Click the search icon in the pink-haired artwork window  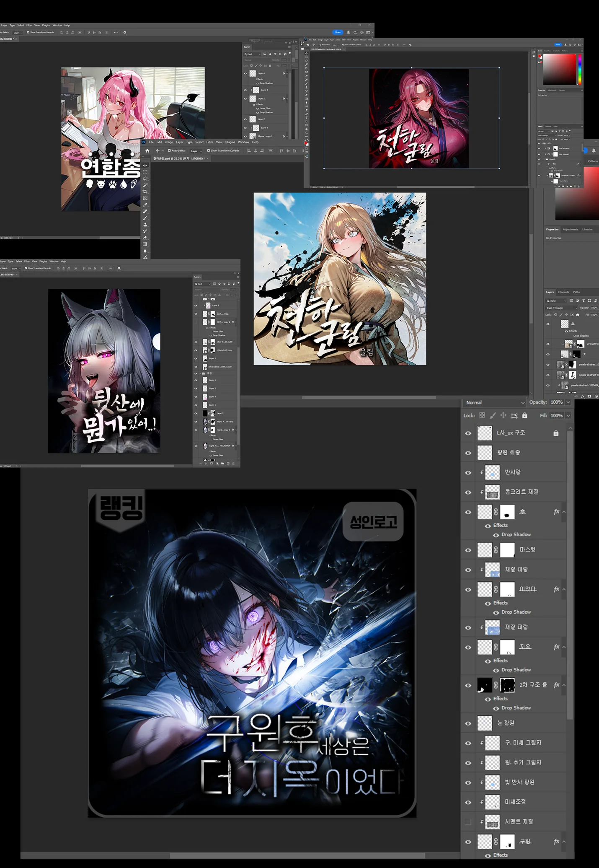click(355, 32)
